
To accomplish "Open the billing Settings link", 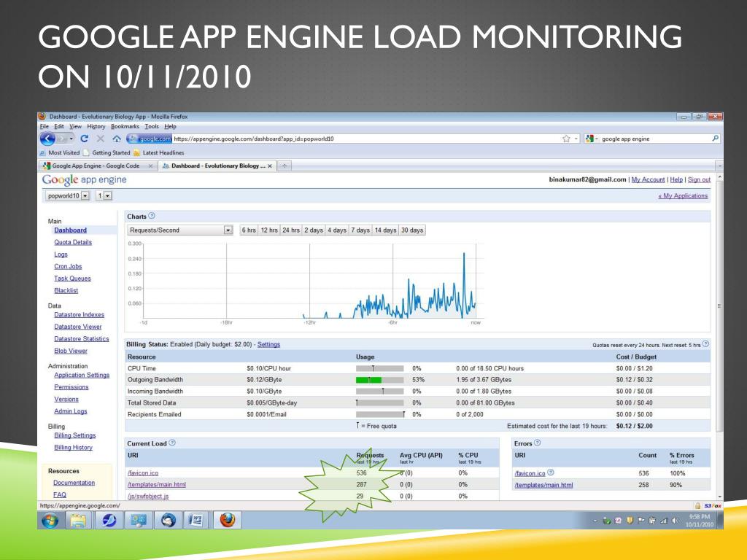I will point(268,344).
